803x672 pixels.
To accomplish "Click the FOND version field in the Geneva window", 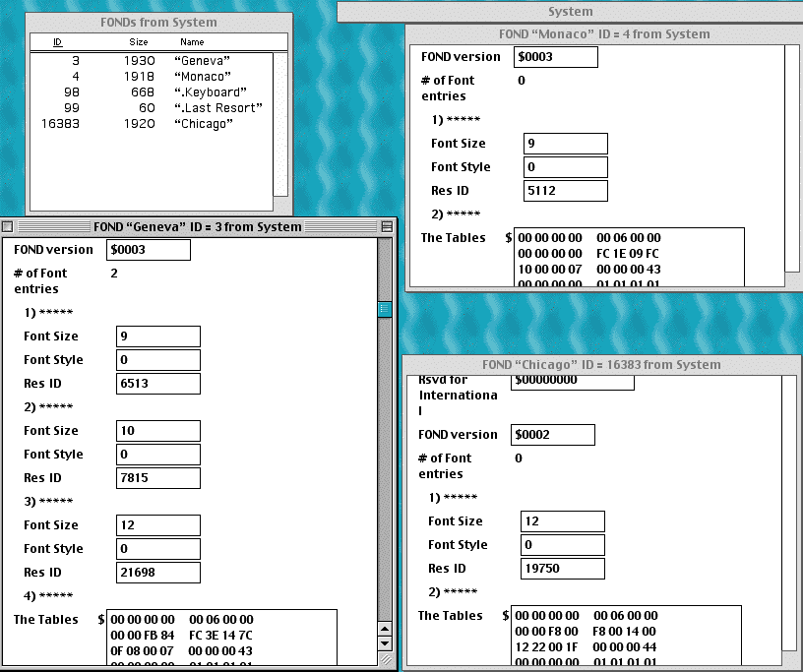I will 149,250.
